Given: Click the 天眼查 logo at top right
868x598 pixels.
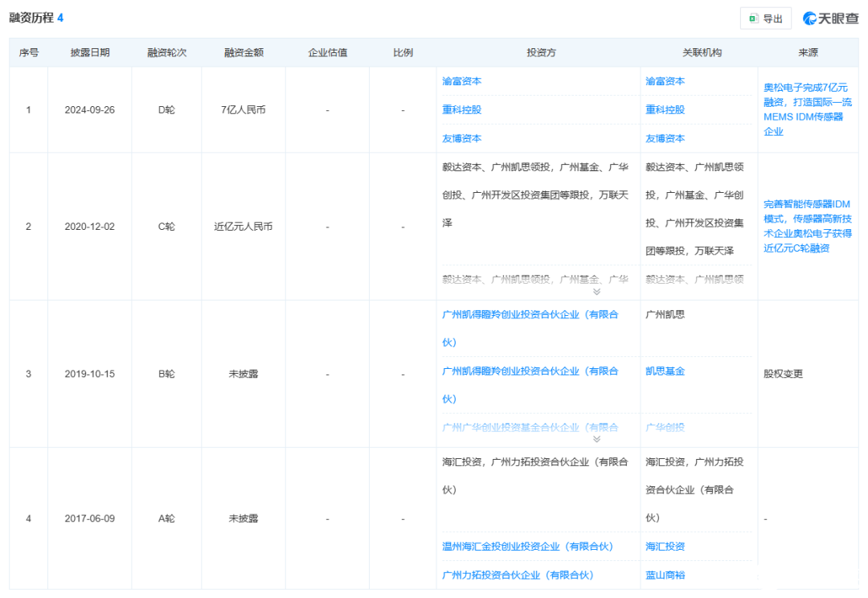Looking at the screenshot, I should point(830,18).
